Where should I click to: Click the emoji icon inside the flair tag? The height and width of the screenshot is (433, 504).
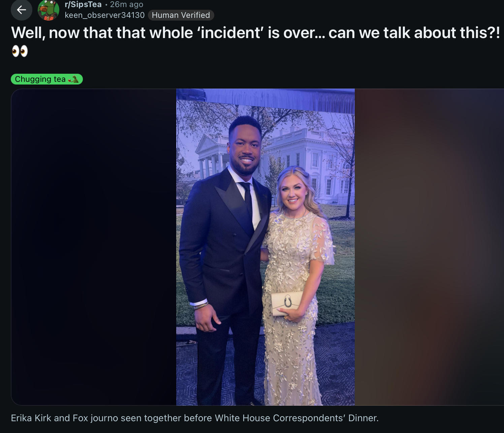tap(73, 79)
